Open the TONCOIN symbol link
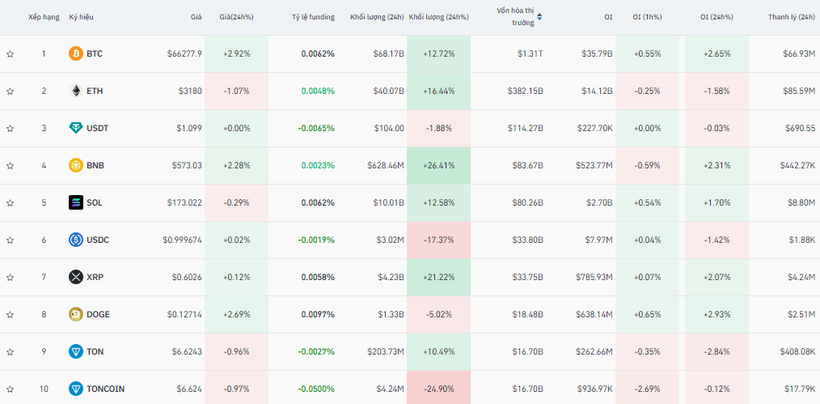The image size is (820, 404). [x=106, y=389]
